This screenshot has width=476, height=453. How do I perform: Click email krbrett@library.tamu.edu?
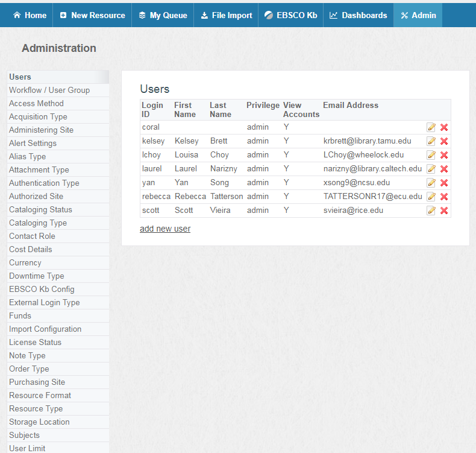tap(368, 141)
